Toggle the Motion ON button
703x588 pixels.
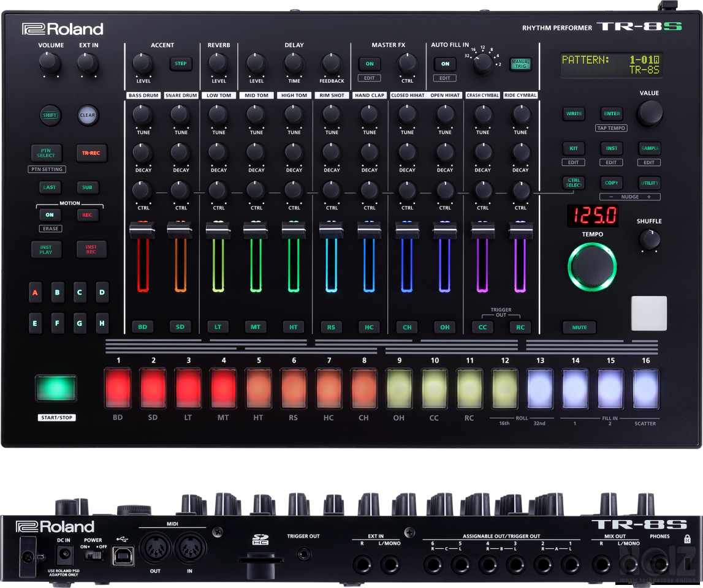pos(50,215)
